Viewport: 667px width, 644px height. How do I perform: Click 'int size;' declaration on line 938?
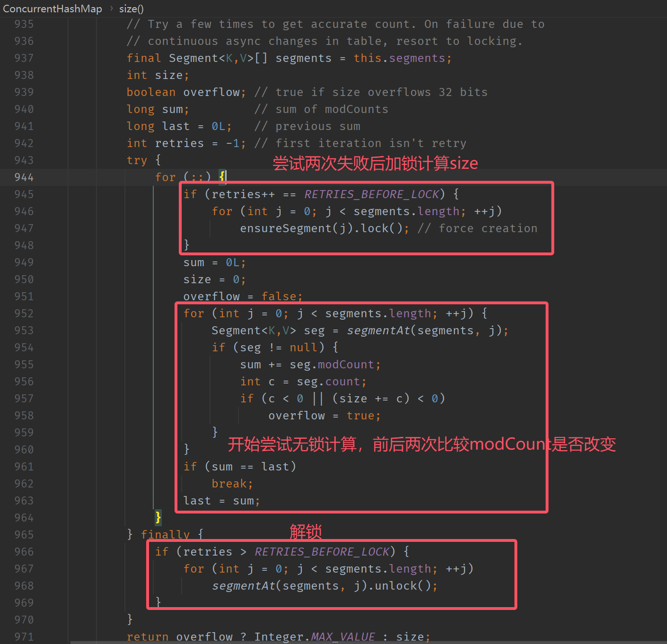pyautogui.click(x=158, y=75)
